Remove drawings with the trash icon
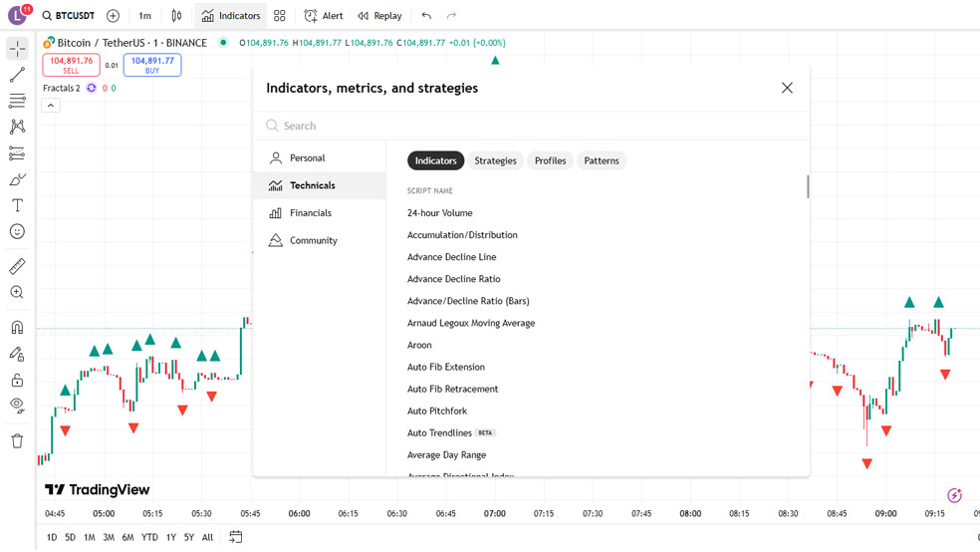 pos(18,440)
